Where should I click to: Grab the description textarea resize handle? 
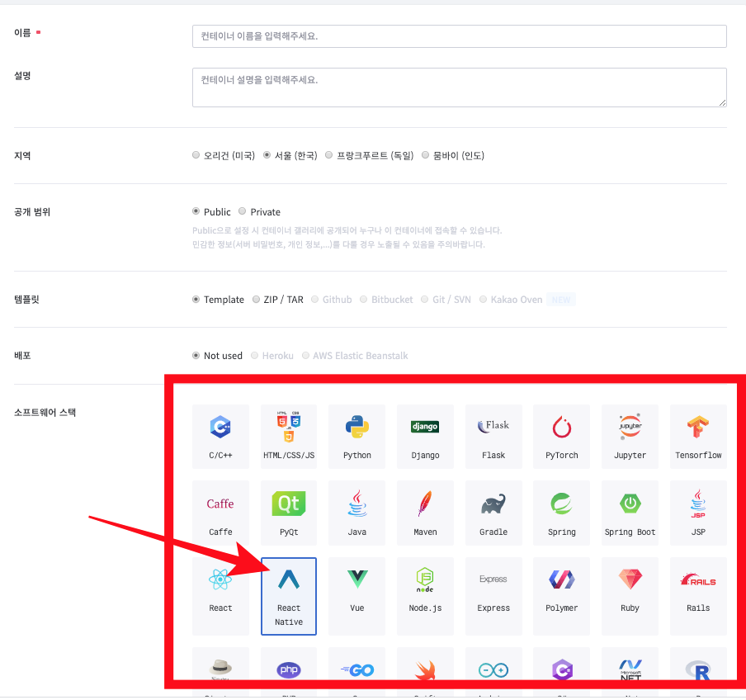(723, 103)
